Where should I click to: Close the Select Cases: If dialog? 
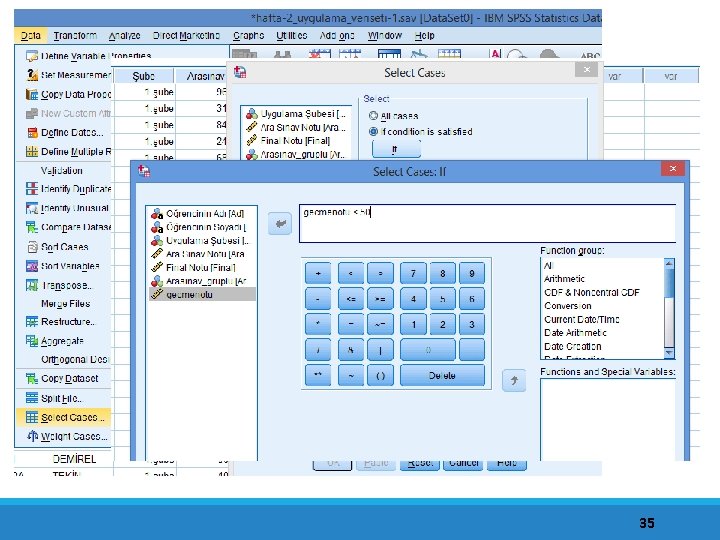click(673, 169)
